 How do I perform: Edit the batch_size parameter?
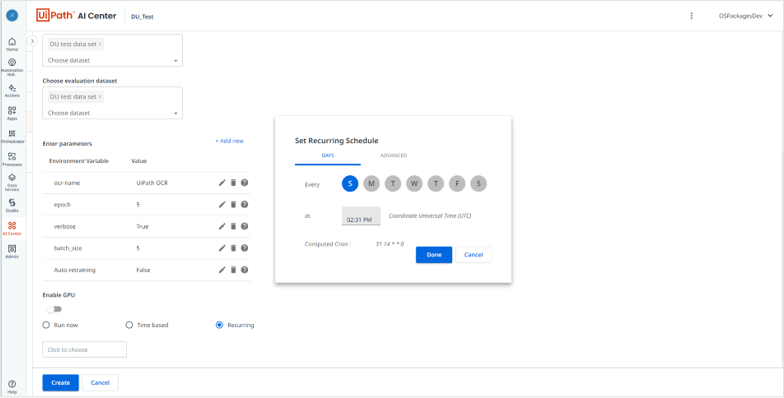222,248
